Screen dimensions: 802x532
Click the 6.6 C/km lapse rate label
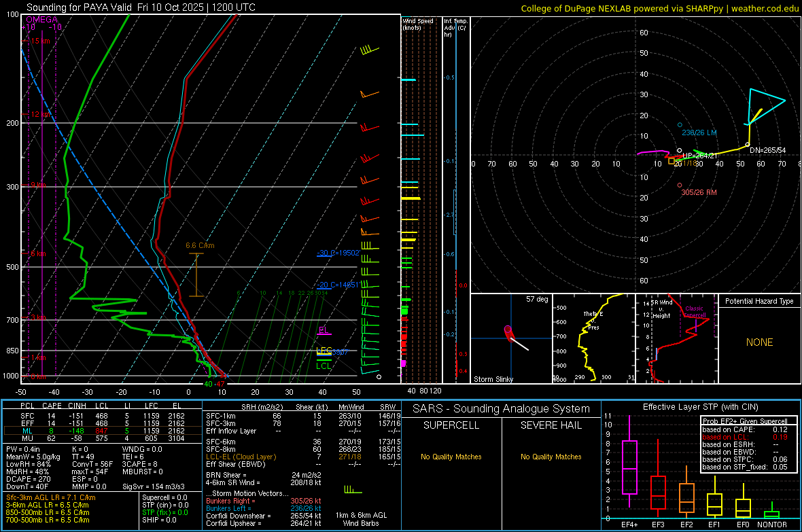[200, 245]
